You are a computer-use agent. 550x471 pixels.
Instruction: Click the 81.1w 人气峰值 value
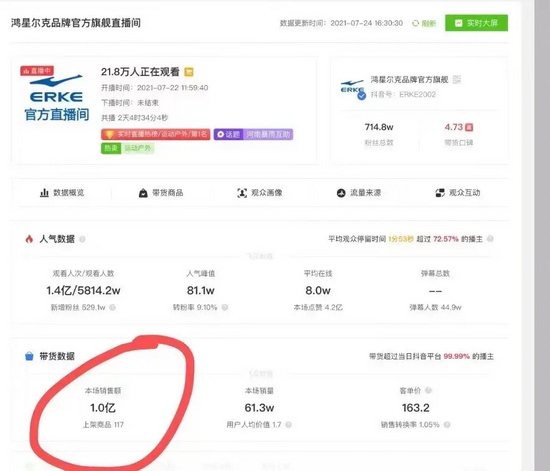click(201, 290)
